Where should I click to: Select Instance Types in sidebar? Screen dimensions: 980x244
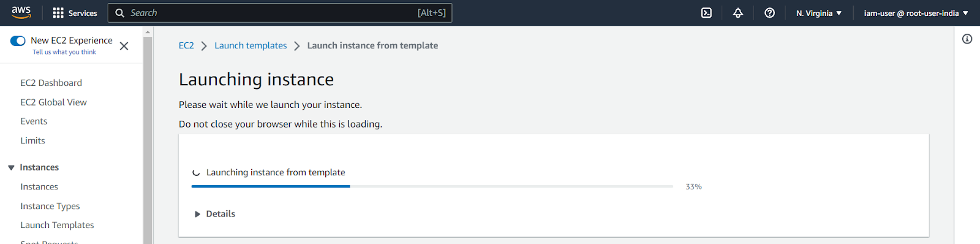(x=50, y=206)
